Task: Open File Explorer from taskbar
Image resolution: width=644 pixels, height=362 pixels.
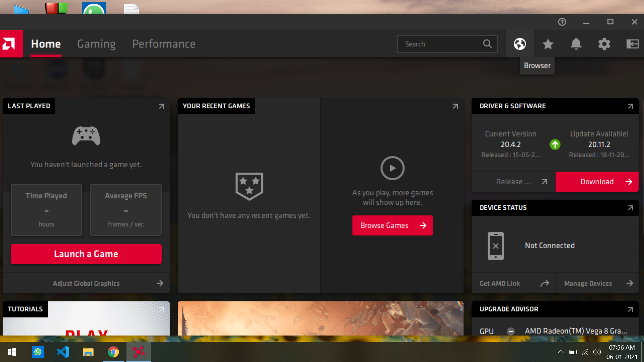Action: (x=88, y=352)
